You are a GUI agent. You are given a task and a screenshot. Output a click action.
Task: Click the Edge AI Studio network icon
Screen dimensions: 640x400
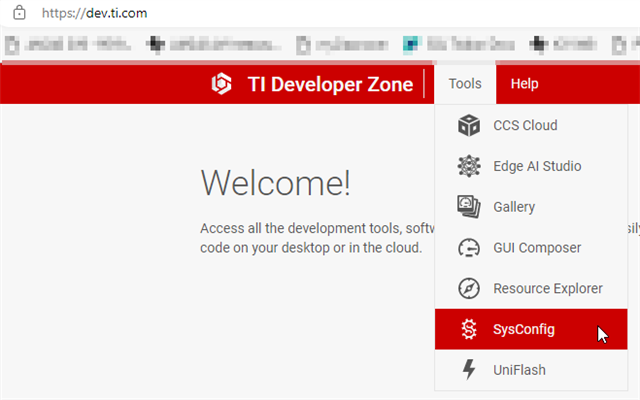469,166
